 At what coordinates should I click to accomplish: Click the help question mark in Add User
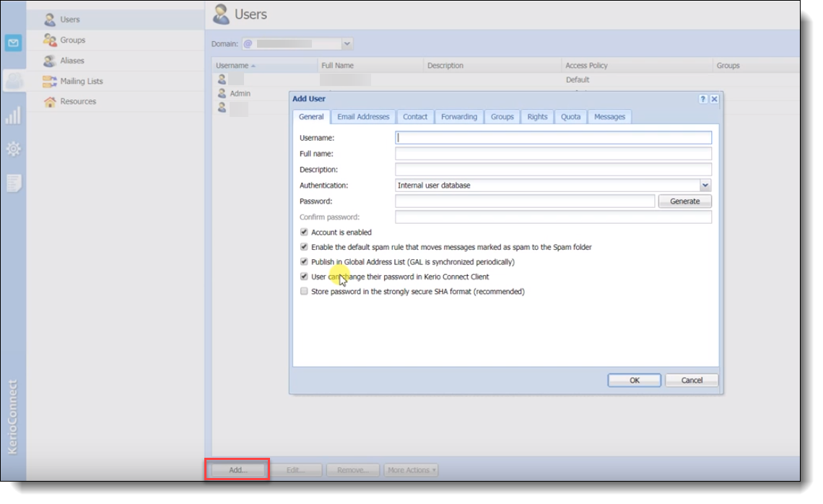(702, 99)
